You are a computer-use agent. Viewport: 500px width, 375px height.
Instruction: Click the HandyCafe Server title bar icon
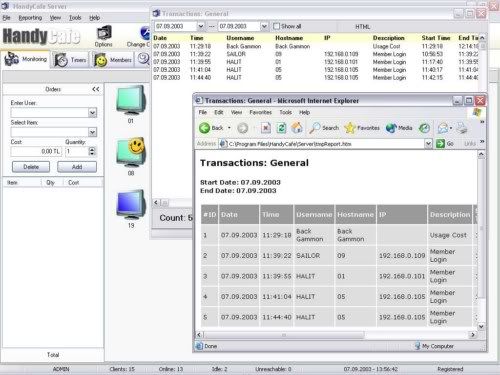point(5,6)
